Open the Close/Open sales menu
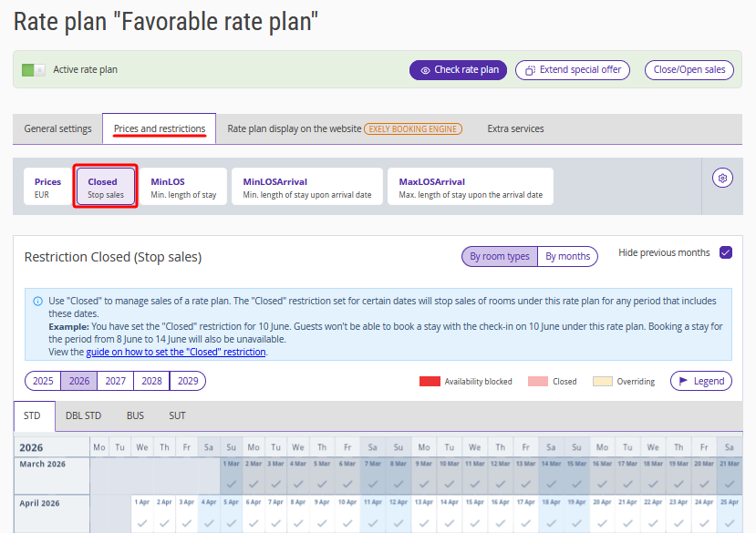This screenshot has width=756, height=533. 690,69
